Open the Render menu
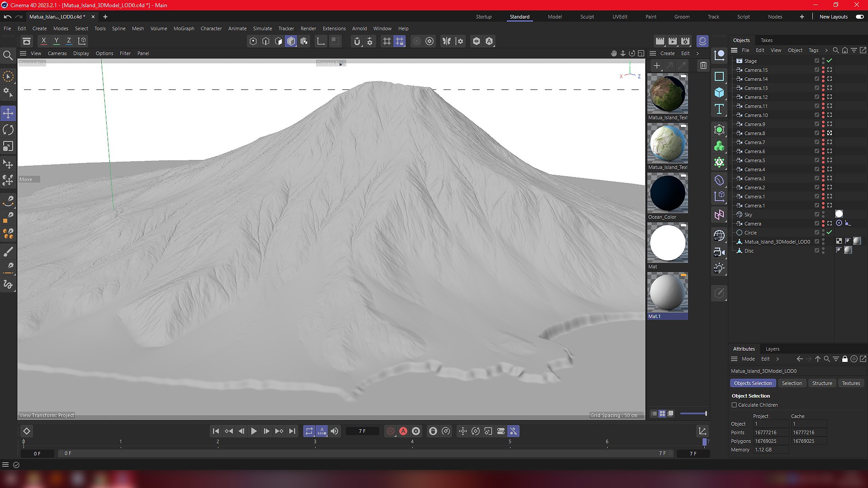The image size is (868, 488). point(308,28)
